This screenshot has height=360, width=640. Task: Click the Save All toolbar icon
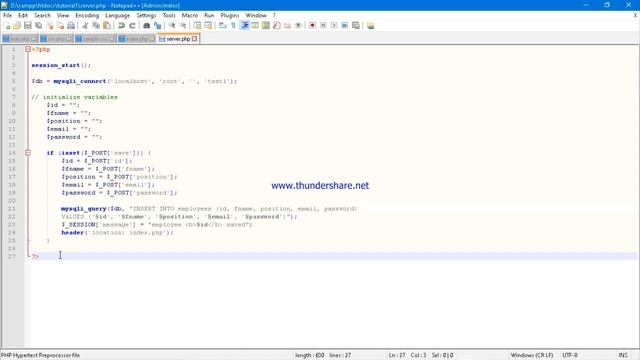(x=39, y=26)
